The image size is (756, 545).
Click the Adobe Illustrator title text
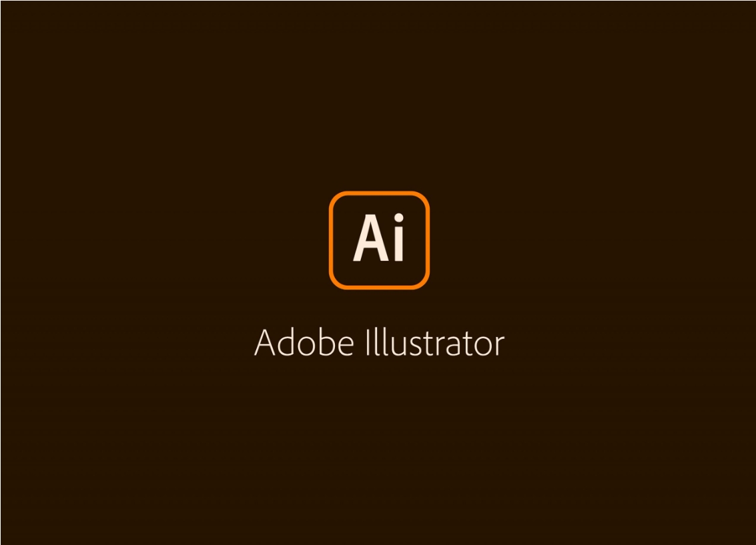coord(379,342)
